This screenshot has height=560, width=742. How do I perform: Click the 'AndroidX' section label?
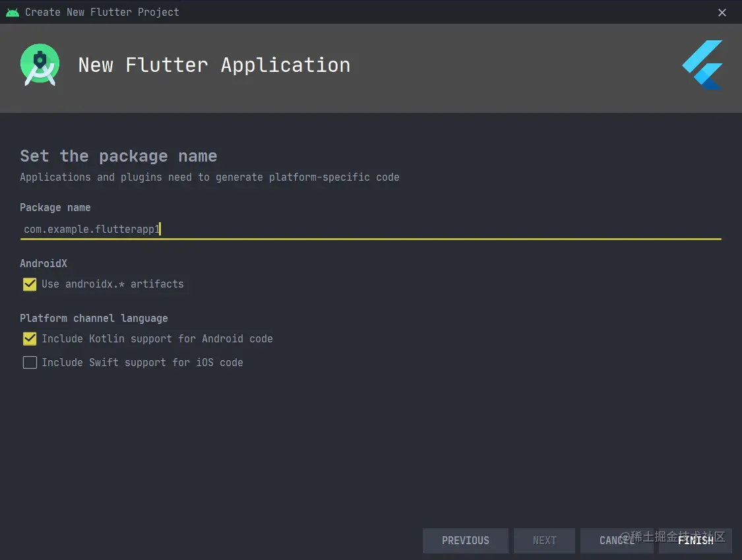pyautogui.click(x=44, y=263)
